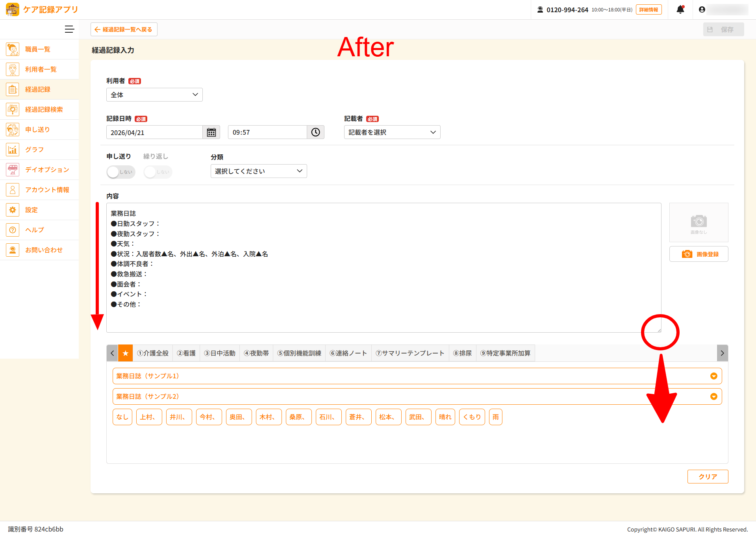
Task: Open グラフ from the sidebar
Action: [35, 150]
